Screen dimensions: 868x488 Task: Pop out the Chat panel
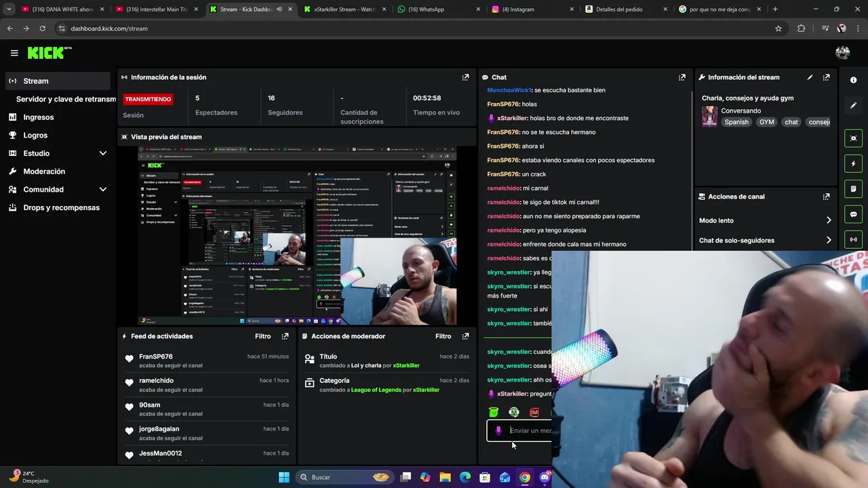[682, 77]
